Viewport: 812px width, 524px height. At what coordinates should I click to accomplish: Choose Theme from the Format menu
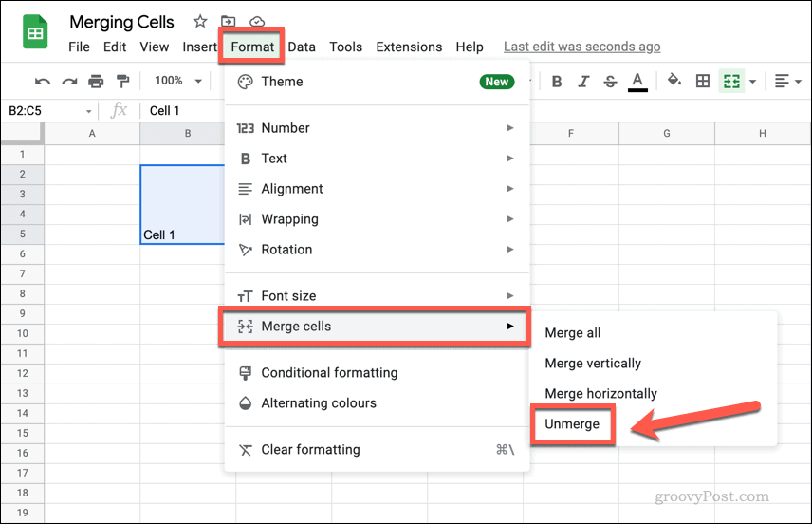pyautogui.click(x=377, y=82)
